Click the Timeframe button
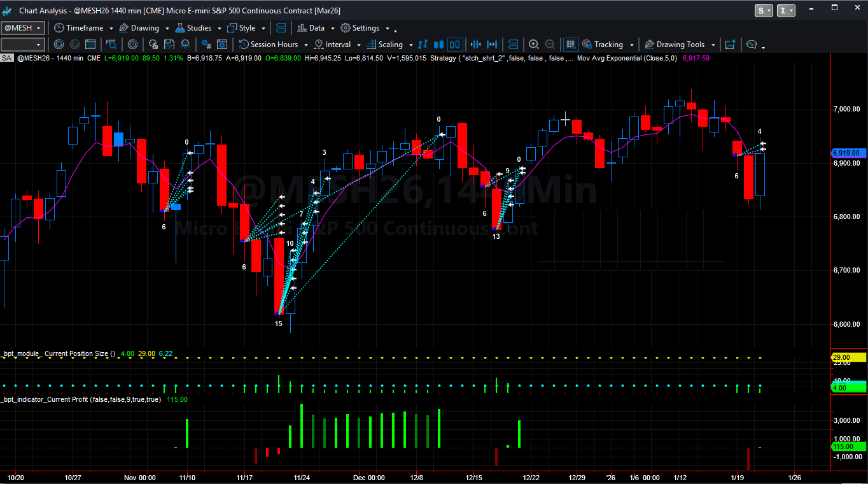 pos(78,28)
